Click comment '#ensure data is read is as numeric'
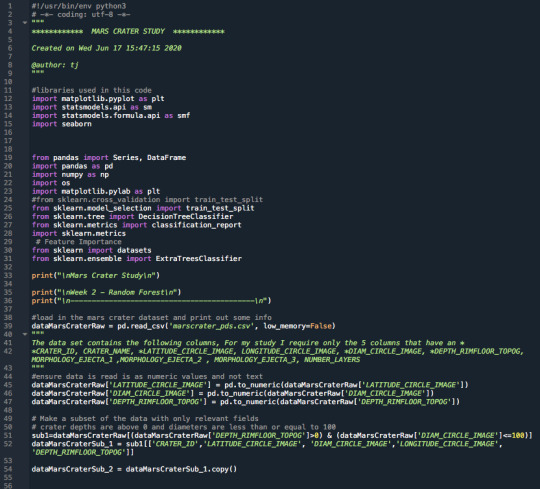The width and height of the screenshot is (540, 489). (147, 376)
